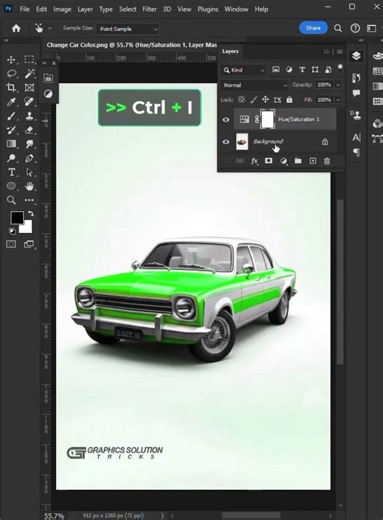
Task: Open the Filter menu
Action: [x=149, y=9]
